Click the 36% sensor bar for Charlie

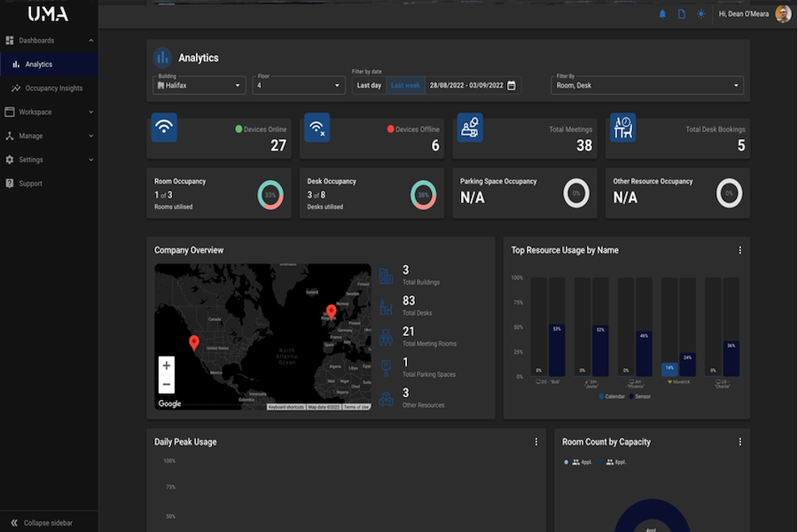point(731,359)
